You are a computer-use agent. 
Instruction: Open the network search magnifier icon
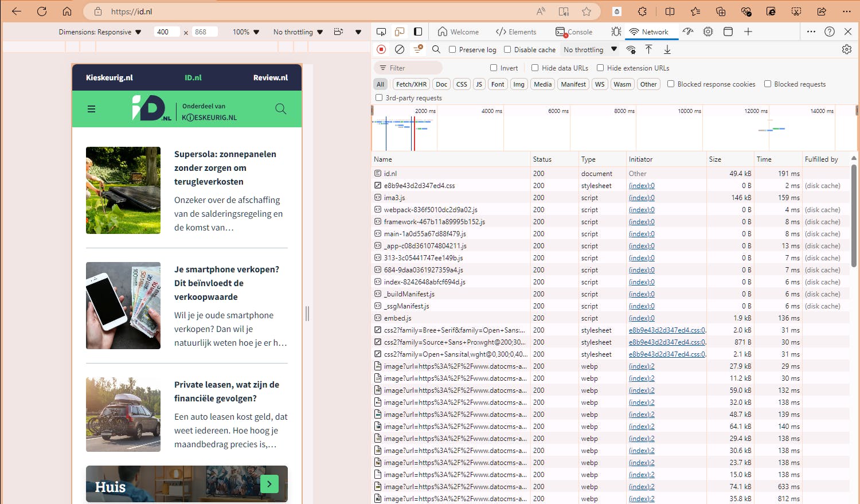436,49
